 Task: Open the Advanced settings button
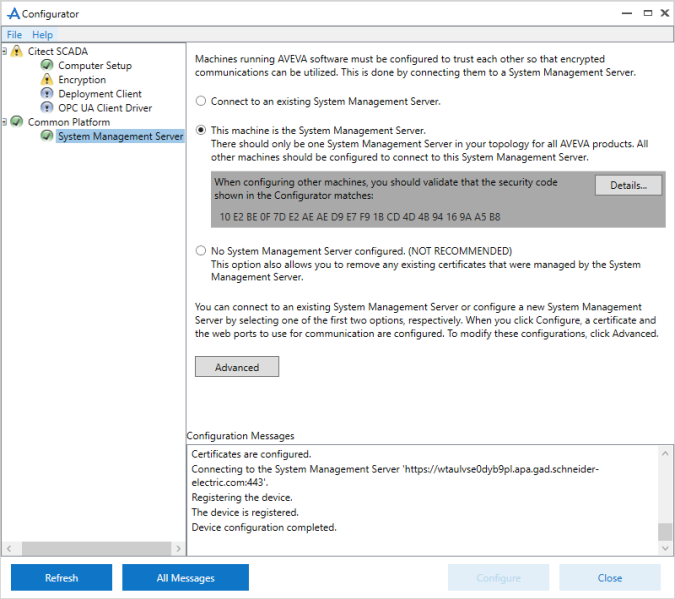point(237,367)
